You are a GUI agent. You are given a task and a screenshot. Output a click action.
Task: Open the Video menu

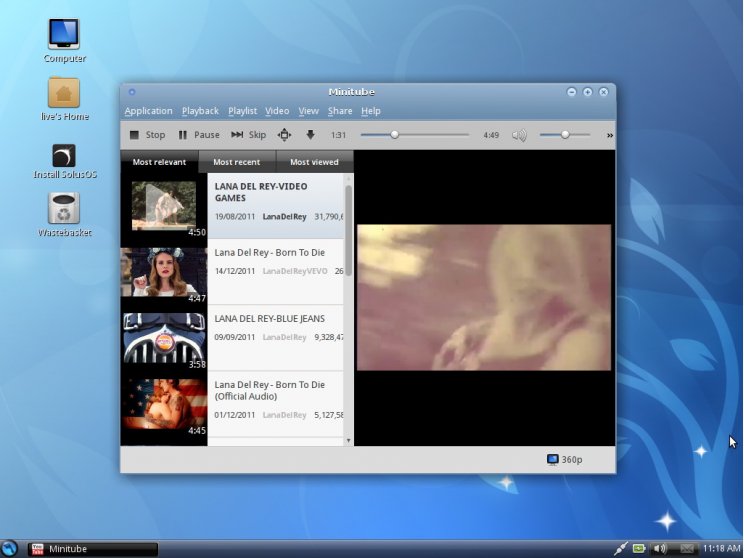click(x=277, y=111)
